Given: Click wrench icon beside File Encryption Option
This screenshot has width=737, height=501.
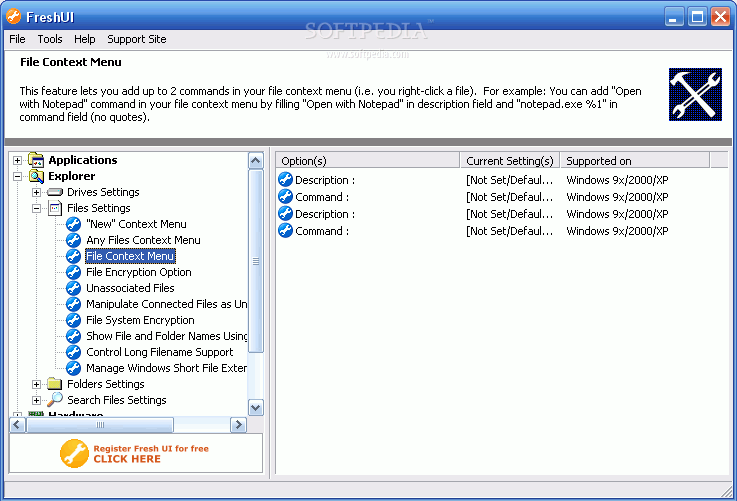Looking at the screenshot, I should (73, 272).
